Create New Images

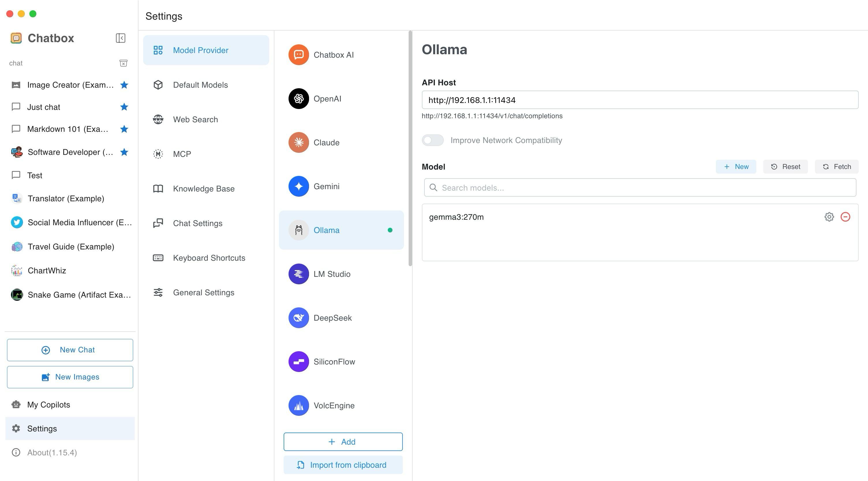(x=70, y=377)
